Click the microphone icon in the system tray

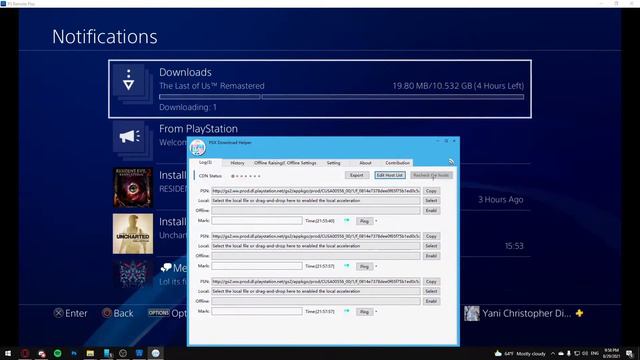pyautogui.click(x=569, y=353)
